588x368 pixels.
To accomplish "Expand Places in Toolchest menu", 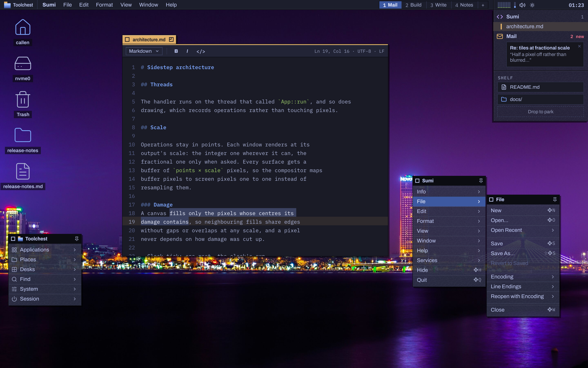I will click(45, 259).
